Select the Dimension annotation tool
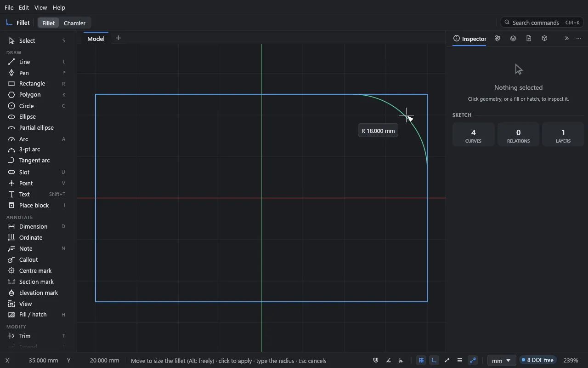588x368 pixels. coord(37,226)
